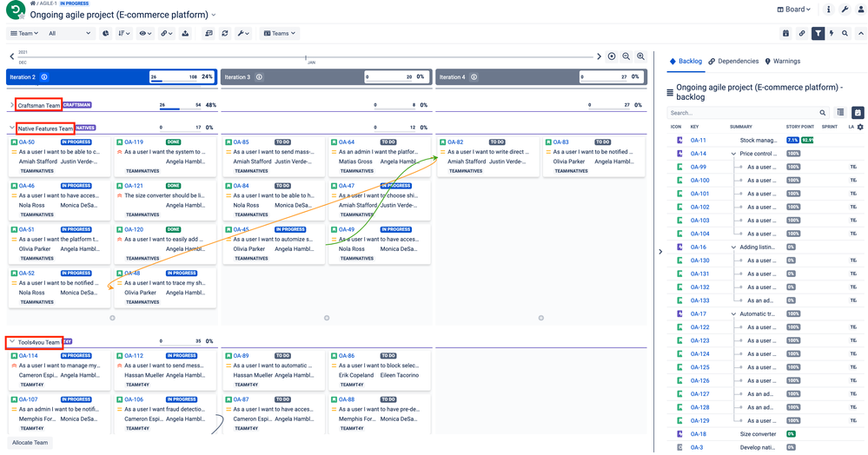Click the backlog panel list icon beside title
868x455 pixels.
point(670,92)
